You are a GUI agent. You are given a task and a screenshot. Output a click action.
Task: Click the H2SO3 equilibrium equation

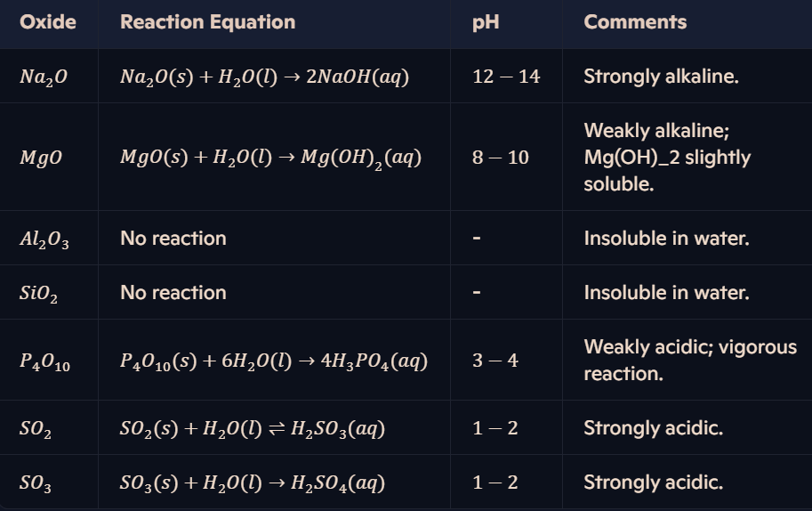tap(253, 429)
